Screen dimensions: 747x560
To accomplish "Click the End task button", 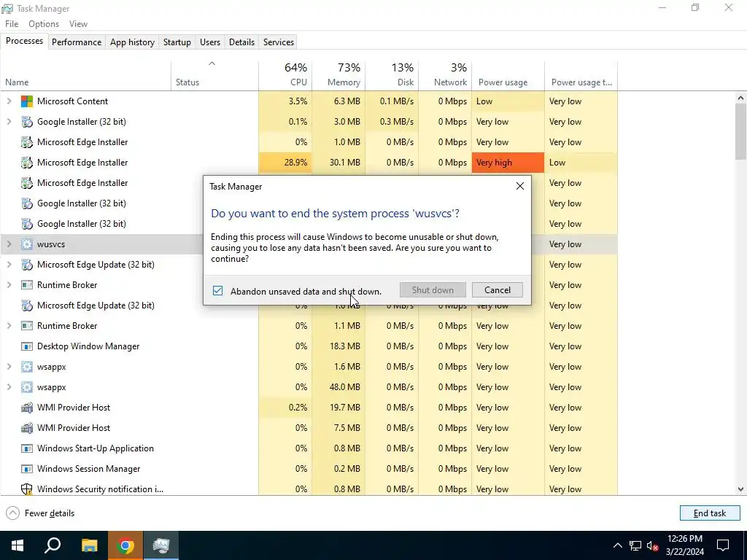I will pyautogui.click(x=710, y=513).
